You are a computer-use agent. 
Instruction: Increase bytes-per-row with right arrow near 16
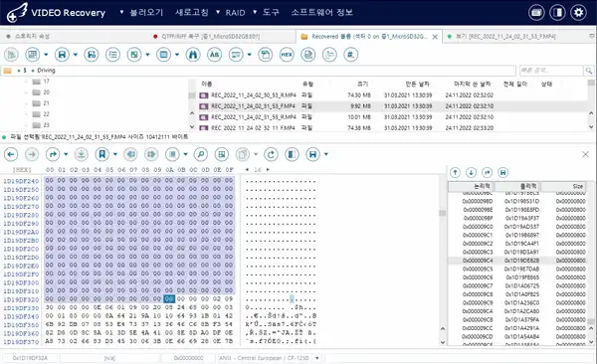[268, 169]
